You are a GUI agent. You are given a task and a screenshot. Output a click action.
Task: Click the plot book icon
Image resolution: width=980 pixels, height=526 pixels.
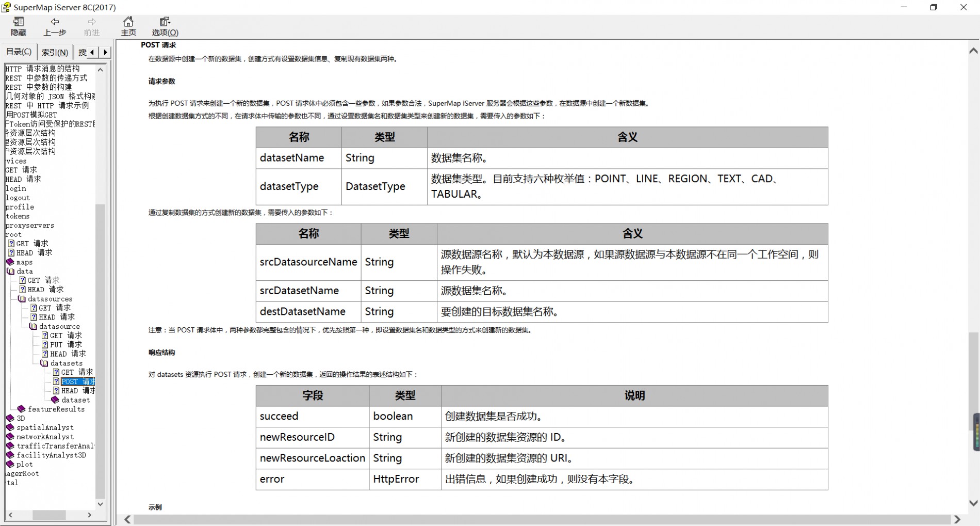point(10,464)
